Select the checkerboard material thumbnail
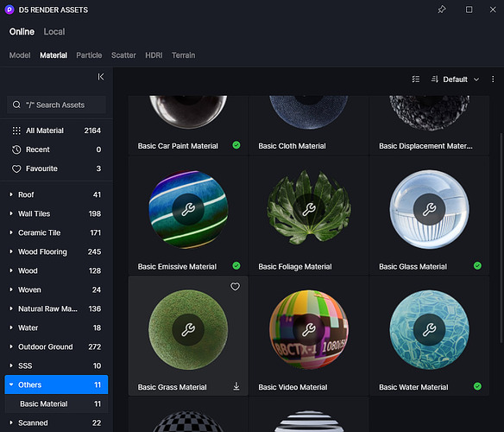Viewport: 504px width, 432px height. pos(188,421)
